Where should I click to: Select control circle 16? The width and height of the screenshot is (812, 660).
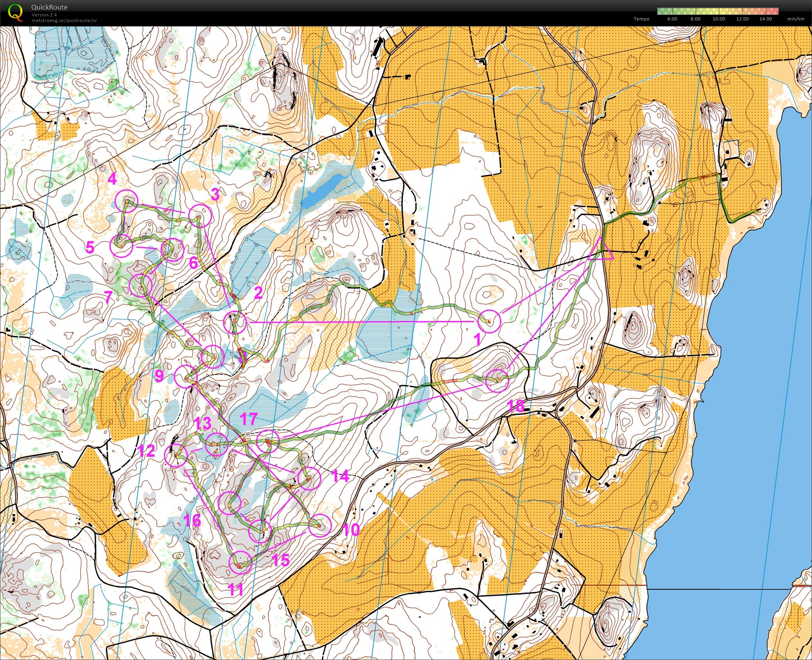[229, 503]
